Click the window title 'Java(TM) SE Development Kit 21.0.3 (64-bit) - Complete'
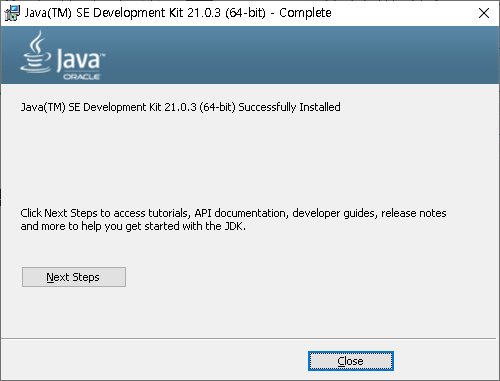Viewport: 500px width, 381px height. pos(178,13)
